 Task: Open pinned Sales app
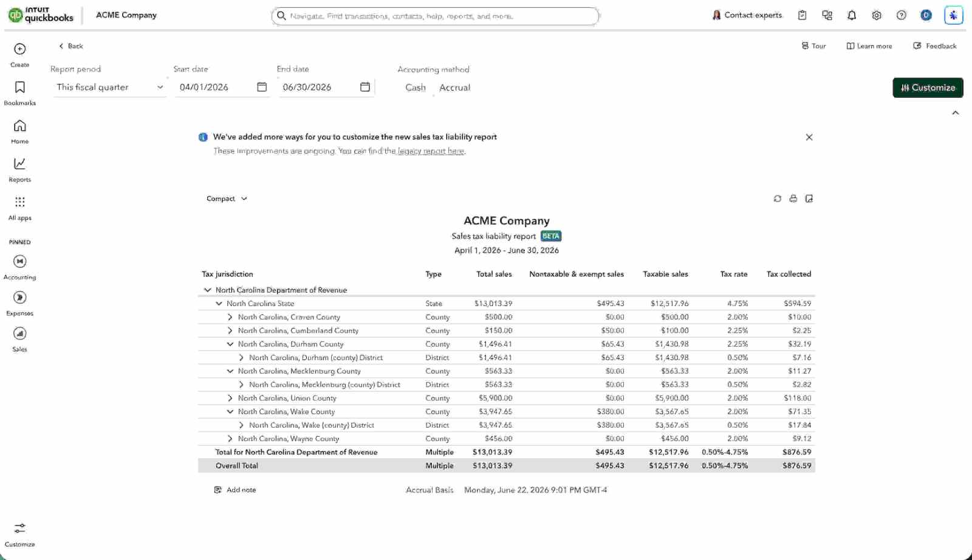(19, 339)
